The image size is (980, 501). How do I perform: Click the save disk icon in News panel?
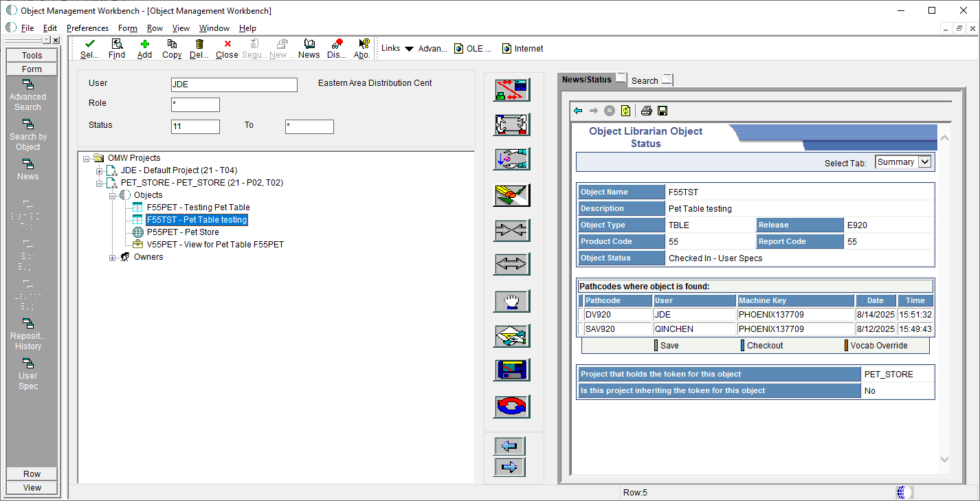[662, 111]
